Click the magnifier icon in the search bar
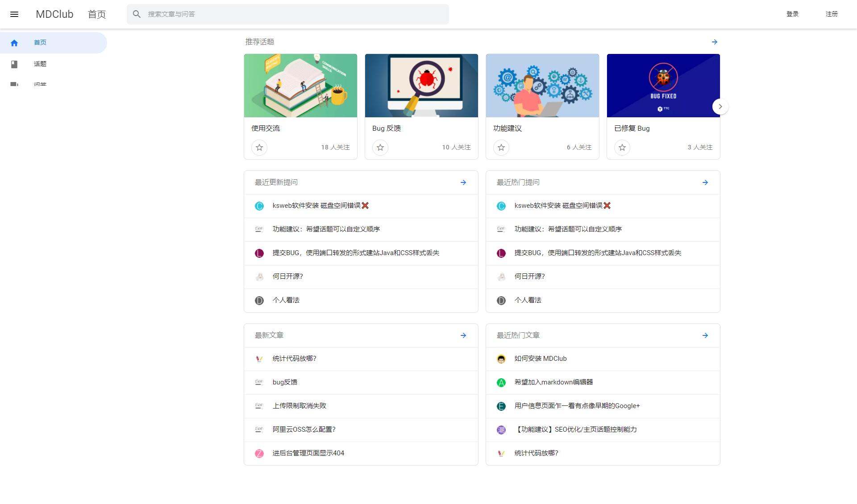Viewport: 857px width, 504px height. (x=137, y=14)
